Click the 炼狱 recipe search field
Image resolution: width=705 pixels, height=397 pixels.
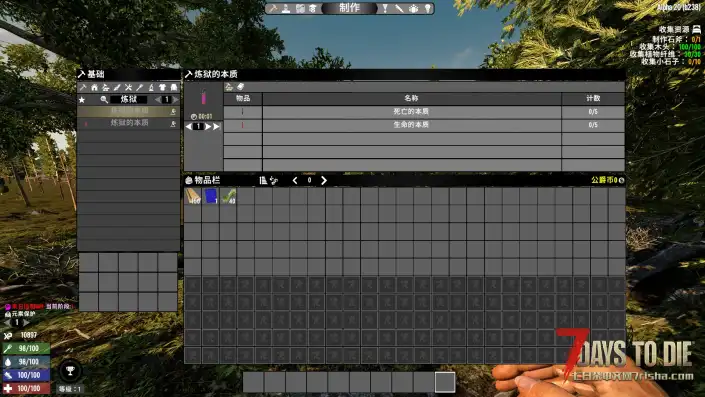click(x=129, y=99)
